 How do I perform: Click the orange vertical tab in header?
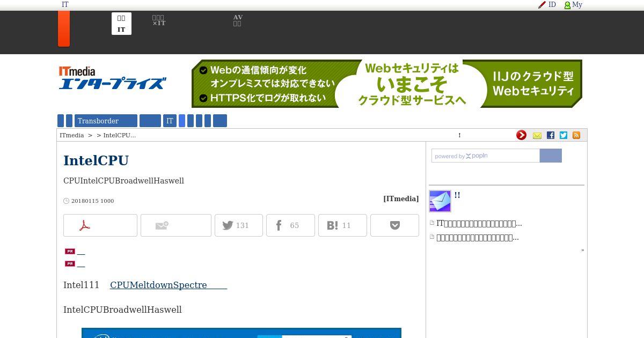[64, 28]
